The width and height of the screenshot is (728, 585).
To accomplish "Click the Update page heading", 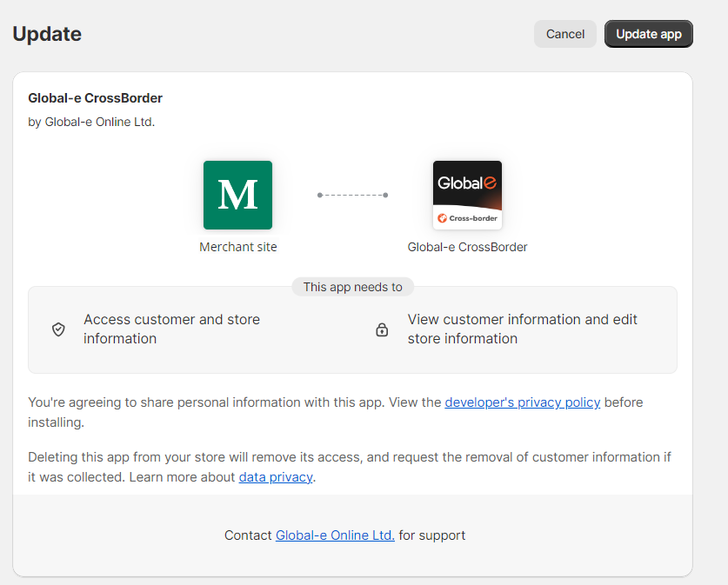I will click(47, 34).
